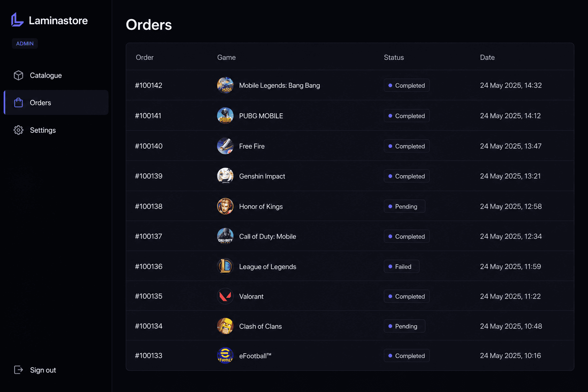Click the Call of Duty: Mobile icon
The width and height of the screenshot is (588, 392).
(x=225, y=236)
